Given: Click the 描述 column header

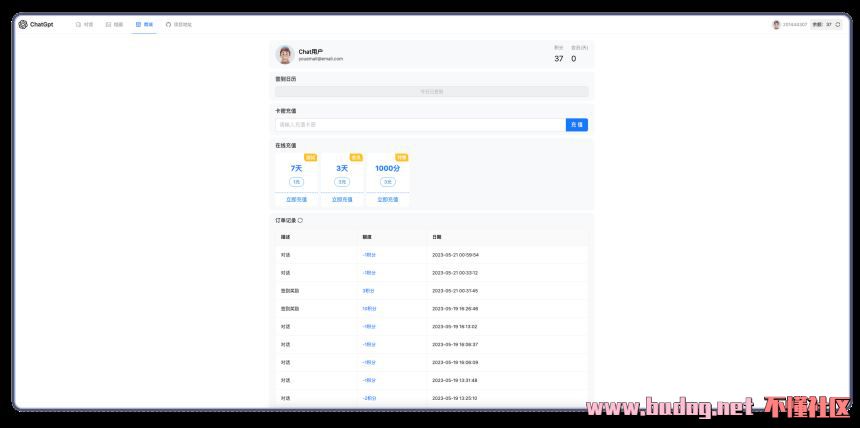Looking at the screenshot, I should click(285, 237).
